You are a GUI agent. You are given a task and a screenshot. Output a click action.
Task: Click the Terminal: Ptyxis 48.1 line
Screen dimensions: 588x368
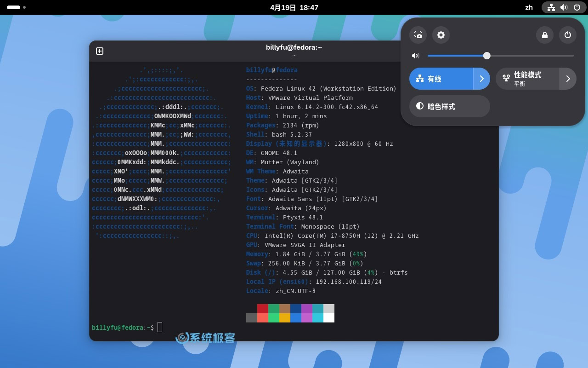pos(284,217)
